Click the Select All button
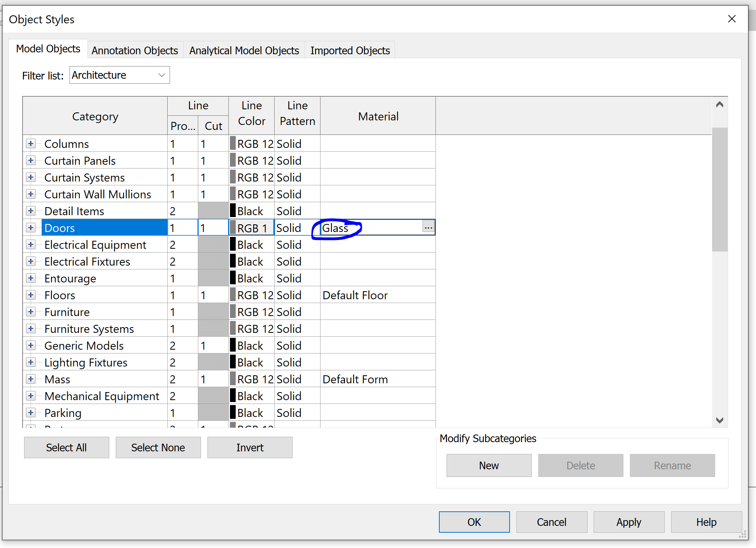This screenshot has width=756, height=548. [x=66, y=447]
